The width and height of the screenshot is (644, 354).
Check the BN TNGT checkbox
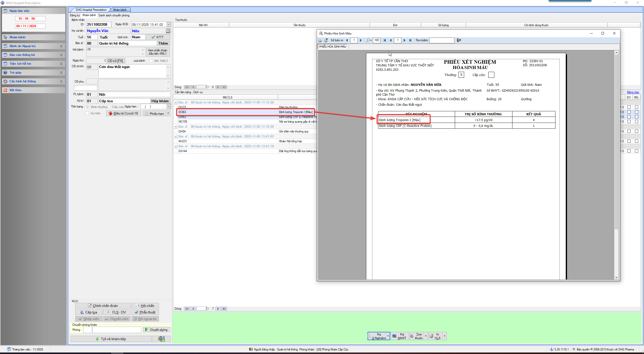151,61
